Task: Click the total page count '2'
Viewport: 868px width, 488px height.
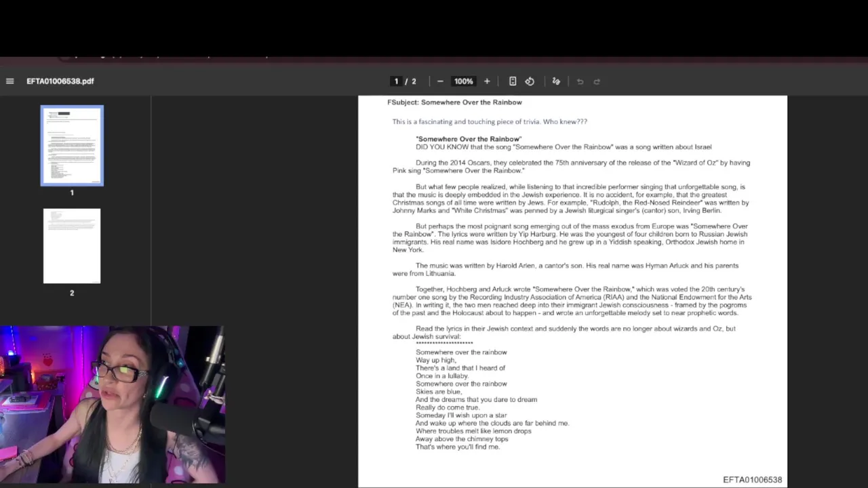Action: (414, 81)
